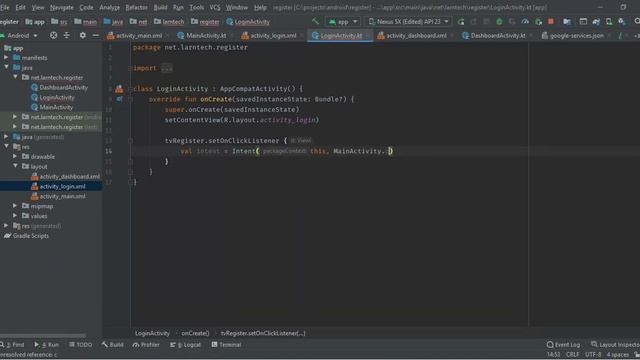
Task: Open the Run tool window
Action: click(x=47, y=345)
